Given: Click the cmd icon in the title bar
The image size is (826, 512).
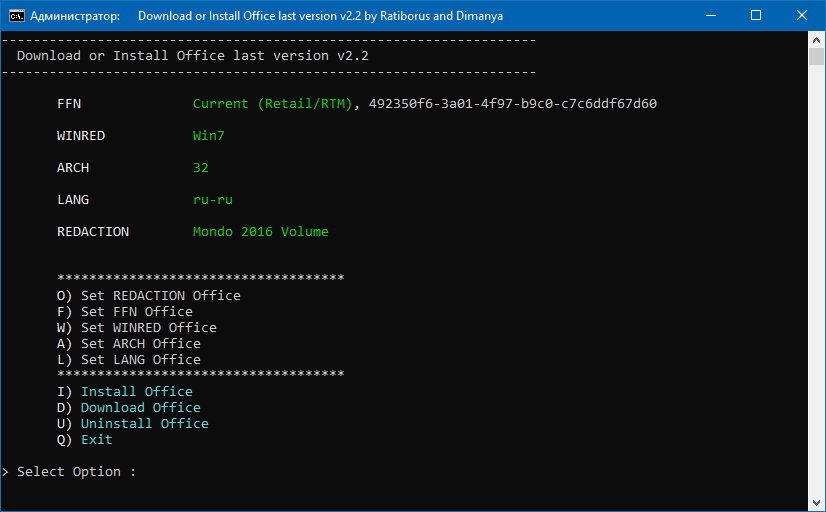Looking at the screenshot, I should [x=16, y=16].
